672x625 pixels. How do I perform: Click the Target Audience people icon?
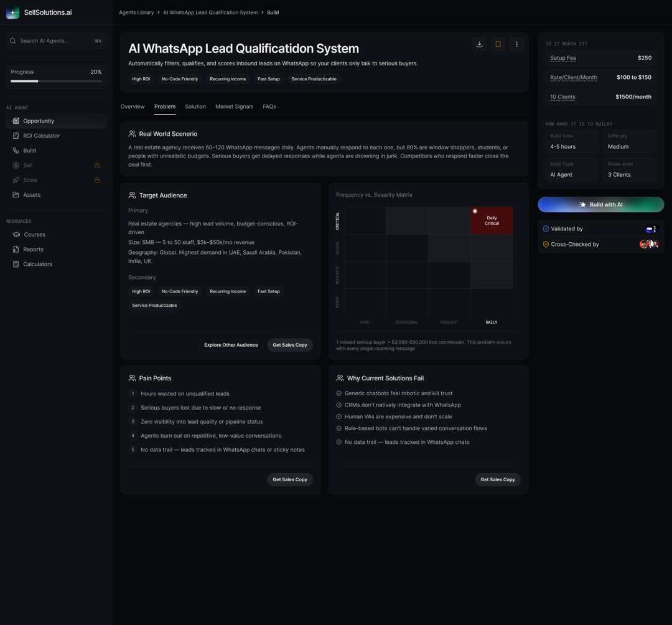pos(132,195)
